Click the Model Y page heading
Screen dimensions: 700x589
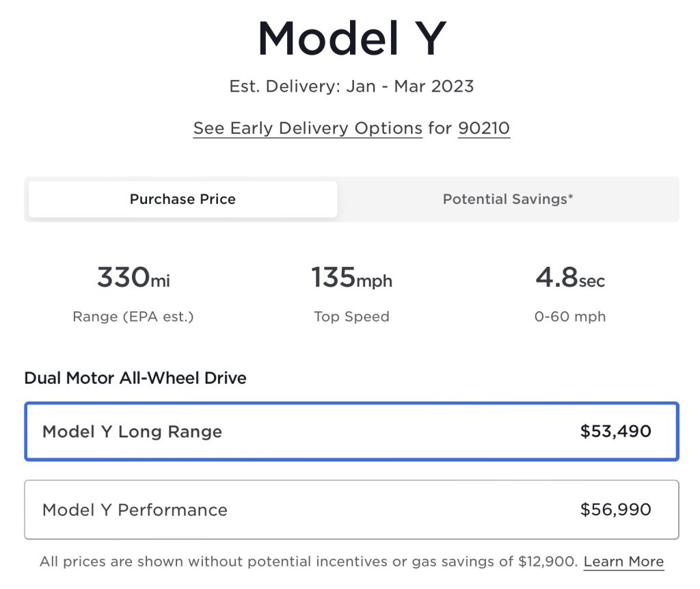(x=351, y=38)
